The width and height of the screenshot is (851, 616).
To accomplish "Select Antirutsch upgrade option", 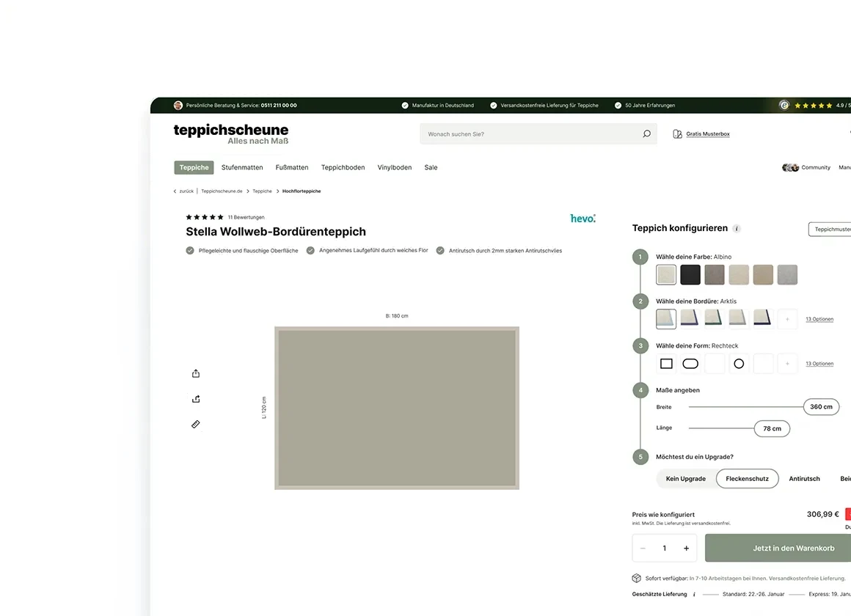I will [x=804, y=479].
